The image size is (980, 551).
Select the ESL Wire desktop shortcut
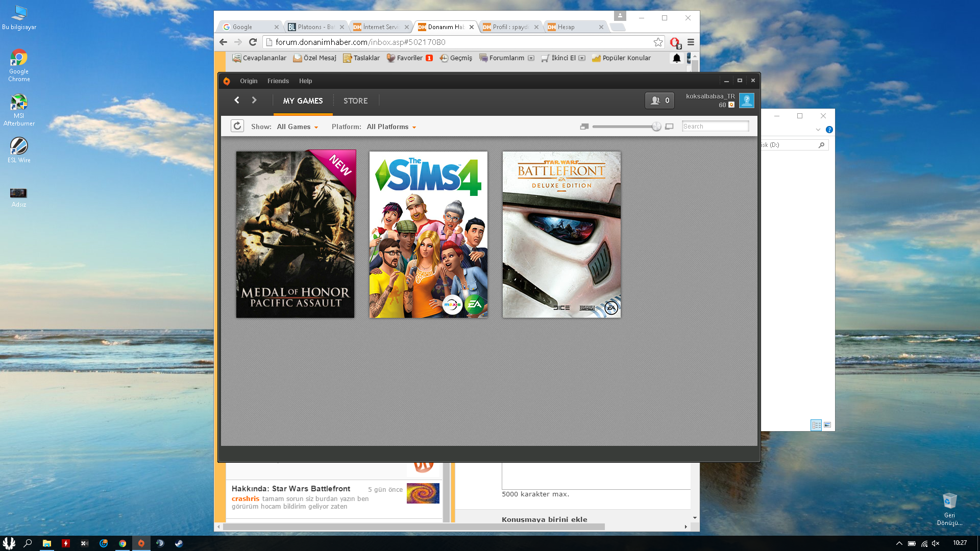click(x=19, y=150)
